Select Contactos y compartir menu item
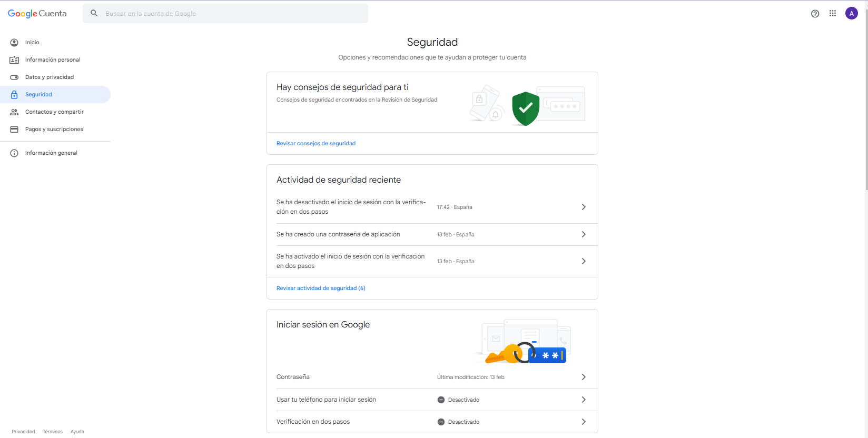This screenshot has height=438, width=868. click(x=54, y=112)
